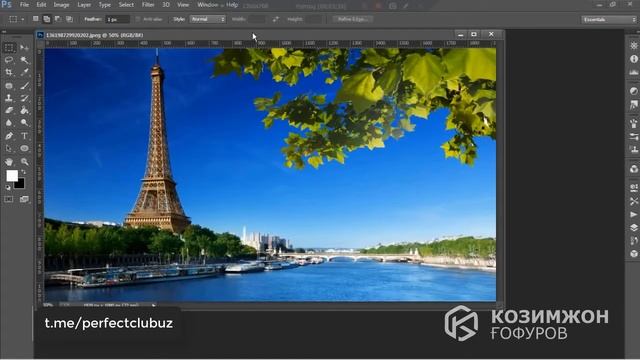Open the Brush Presets panel icon
Image resolution: width=640 pixels, height=360 pixels.
(633, 136)
